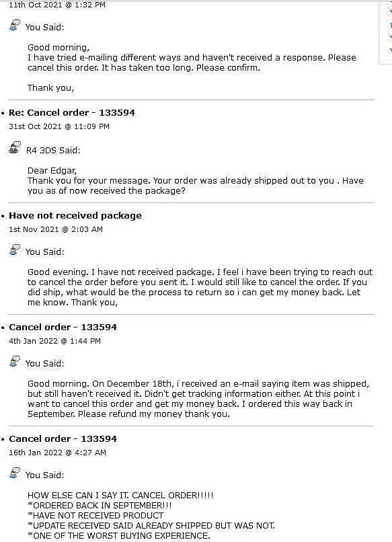
Task: Click the 'HOW ELSE CAN I SAY IT' message line
Action: [x=120, y=496]
